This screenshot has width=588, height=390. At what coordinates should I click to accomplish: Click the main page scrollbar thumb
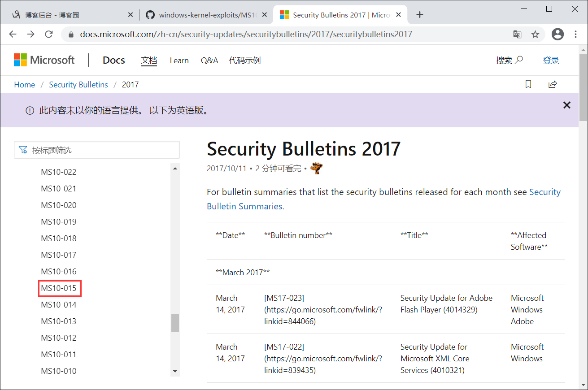583,87
